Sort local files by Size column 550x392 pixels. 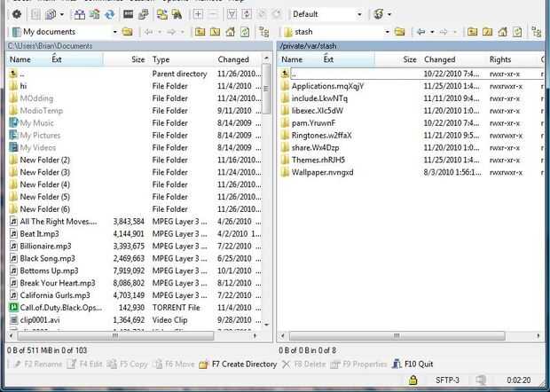(x=126, y=59)
